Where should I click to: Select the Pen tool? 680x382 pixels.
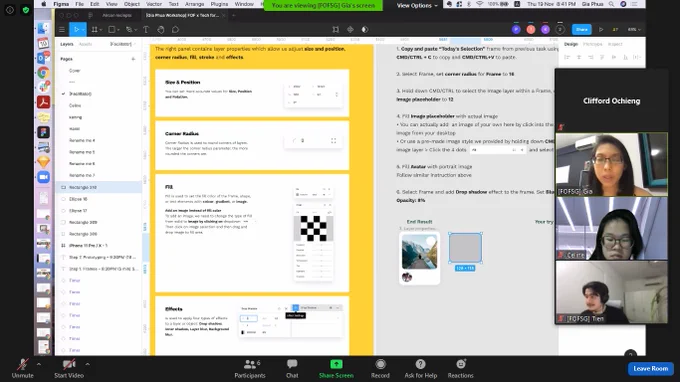128,29
